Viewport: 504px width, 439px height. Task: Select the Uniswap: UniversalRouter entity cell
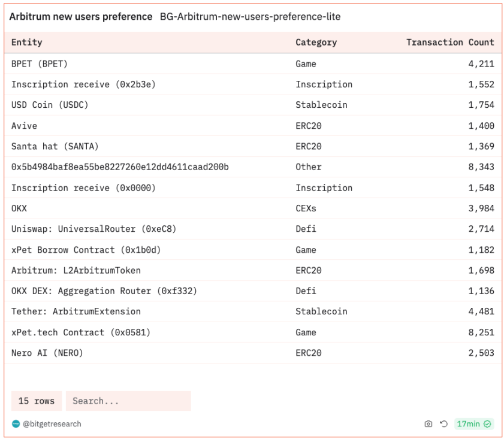(93, 229)
